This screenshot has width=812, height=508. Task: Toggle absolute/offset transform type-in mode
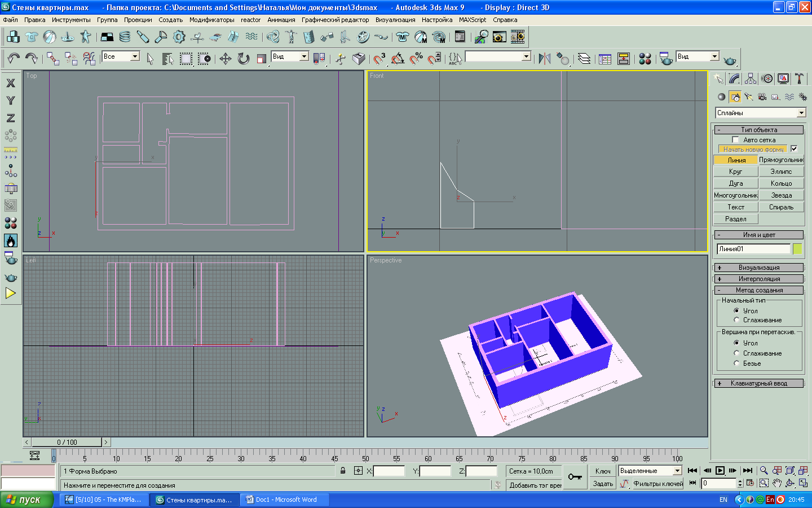click(x=358, y=470)
